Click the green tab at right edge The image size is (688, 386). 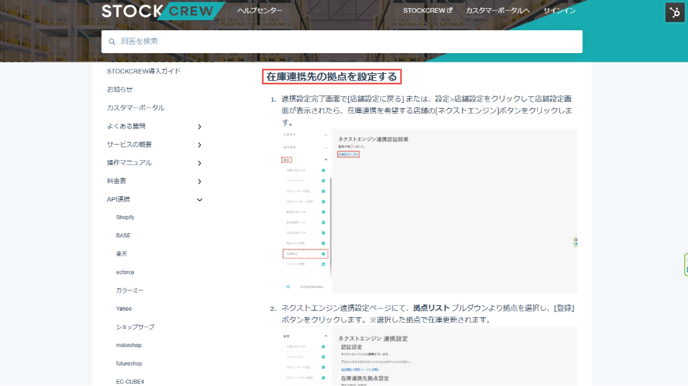click(685, 264)
